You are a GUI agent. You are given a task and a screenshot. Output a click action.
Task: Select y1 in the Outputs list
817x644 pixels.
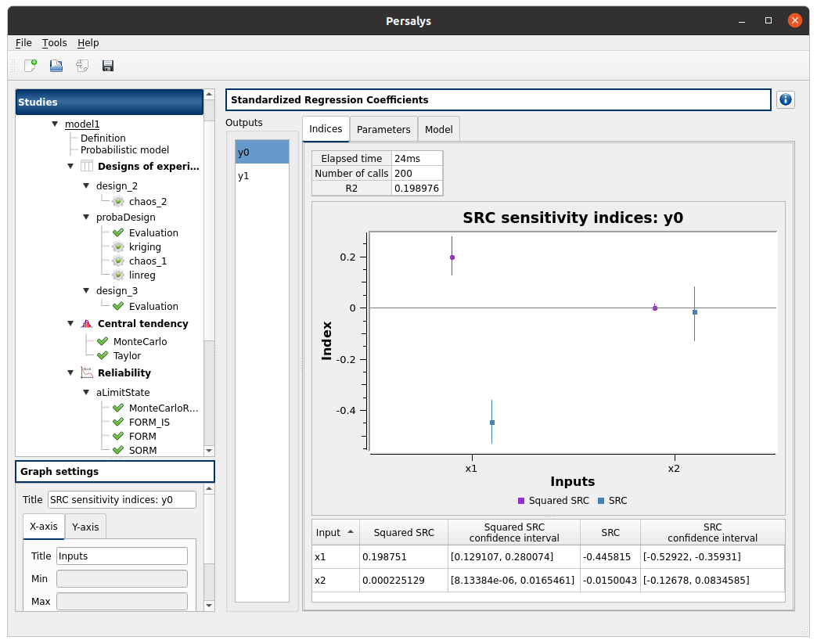[x=243, y=176]
